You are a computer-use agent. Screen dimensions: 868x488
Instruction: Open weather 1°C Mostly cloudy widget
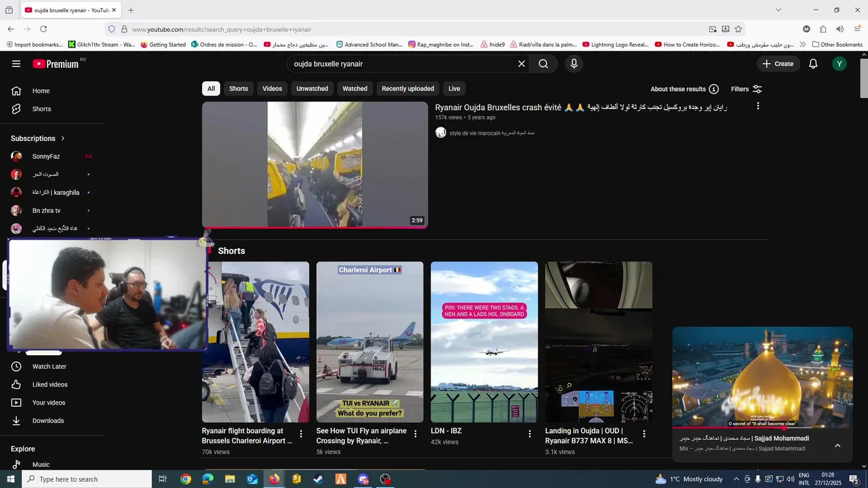coord(689,479)
